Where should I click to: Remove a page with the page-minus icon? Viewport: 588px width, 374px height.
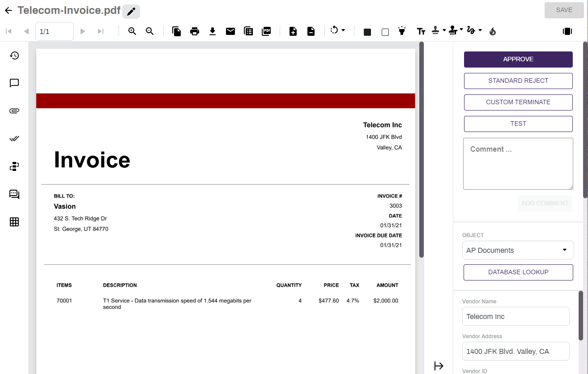coord(311,31)
